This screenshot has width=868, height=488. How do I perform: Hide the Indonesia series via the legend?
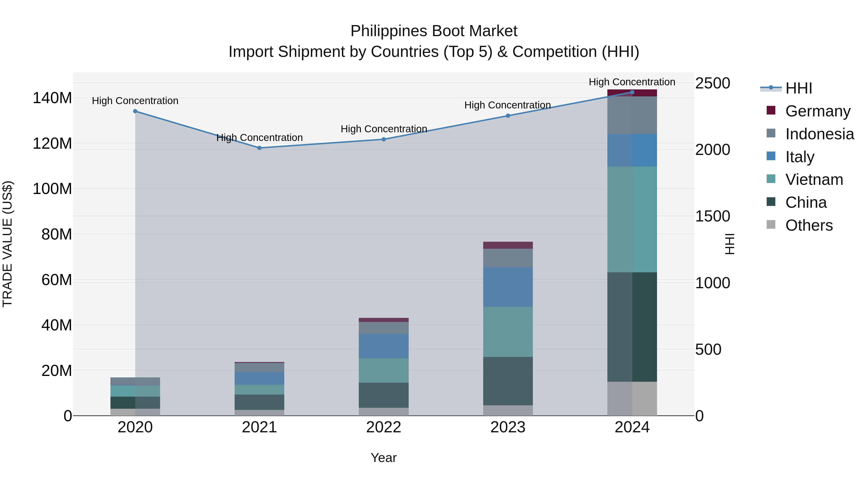coord(810,134)
